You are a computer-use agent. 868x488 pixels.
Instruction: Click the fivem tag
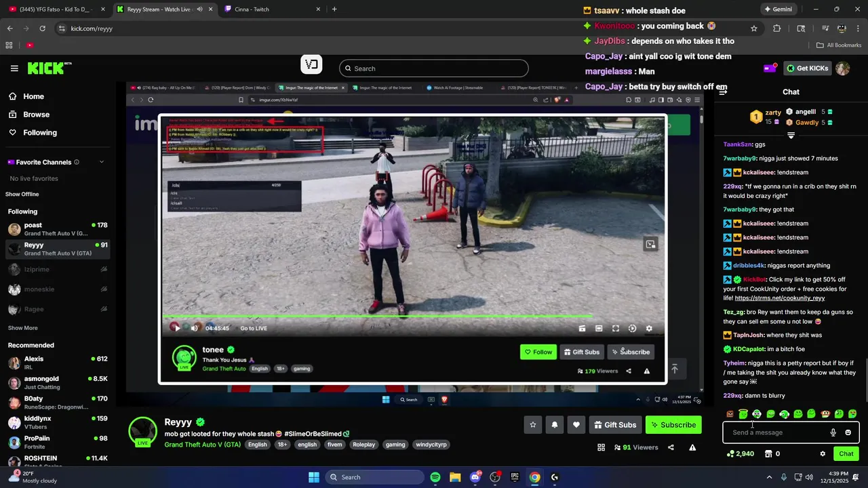(335, 445)
